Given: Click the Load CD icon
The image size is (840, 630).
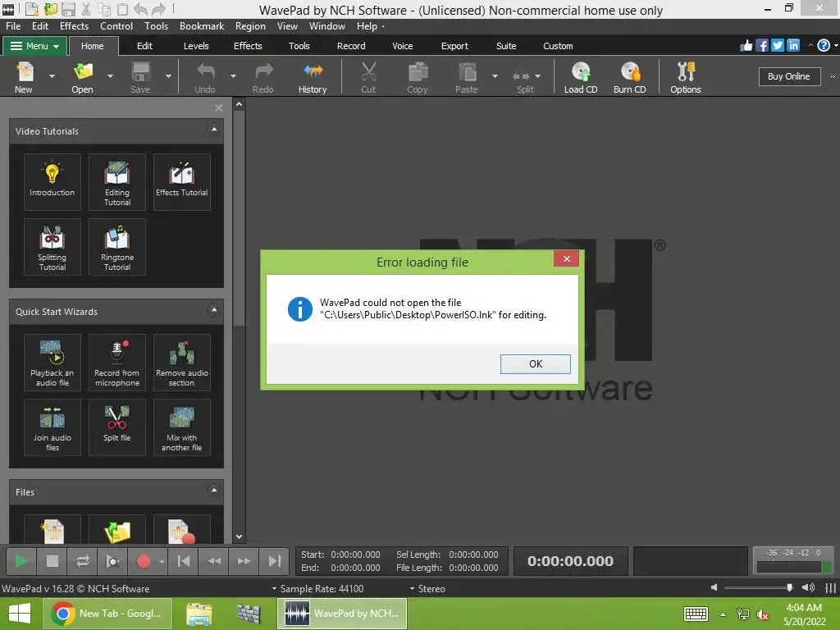Looking at the screenshot, I should point(581,77).
